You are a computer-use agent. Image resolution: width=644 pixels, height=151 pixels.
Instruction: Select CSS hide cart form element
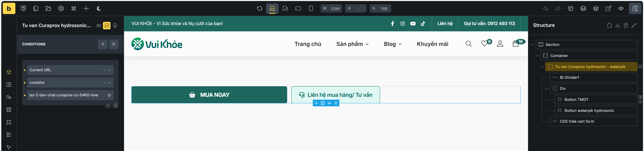click(577, 121)
